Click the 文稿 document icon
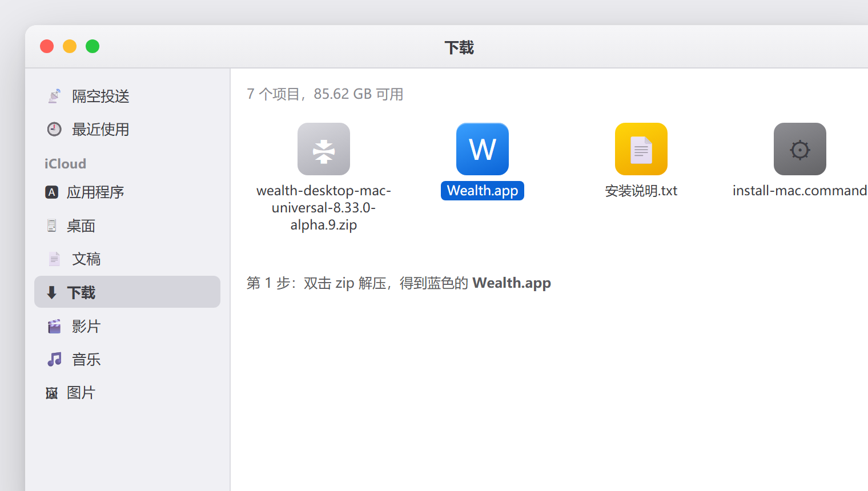The height and width of the screenshot is (491, 868). [x=54, y=259]
